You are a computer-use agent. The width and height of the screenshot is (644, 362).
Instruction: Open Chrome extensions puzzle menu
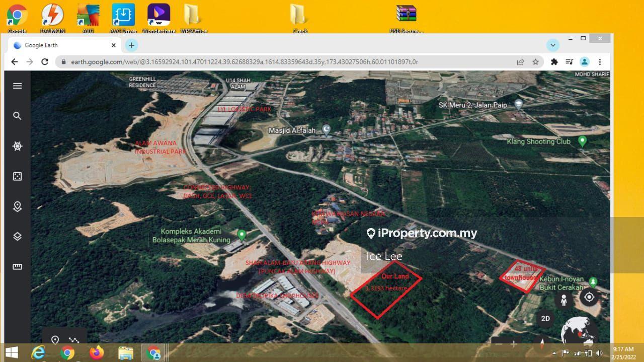point(554,62)
